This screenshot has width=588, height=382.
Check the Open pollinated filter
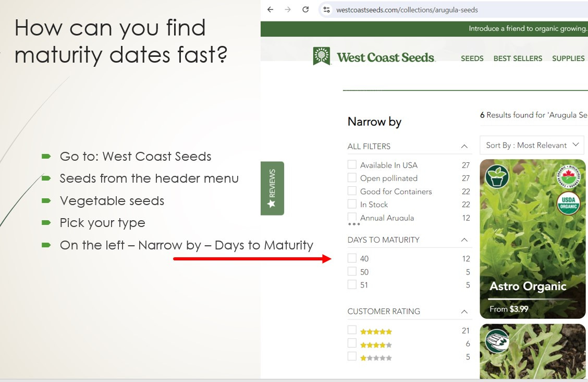352,177
